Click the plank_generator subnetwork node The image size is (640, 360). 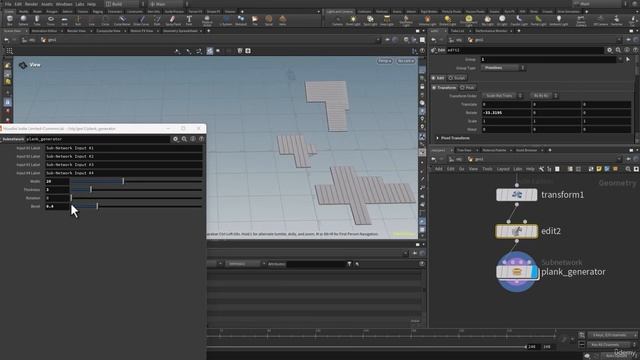tap(517, 272)
